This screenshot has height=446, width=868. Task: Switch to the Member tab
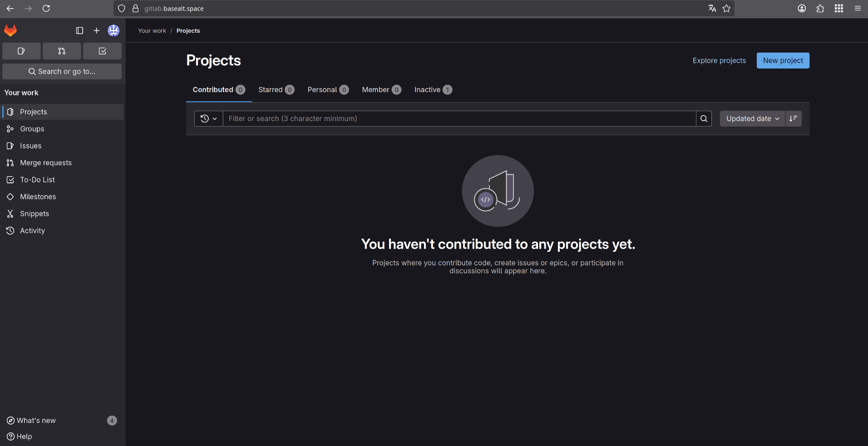click(x=381, y=90)
